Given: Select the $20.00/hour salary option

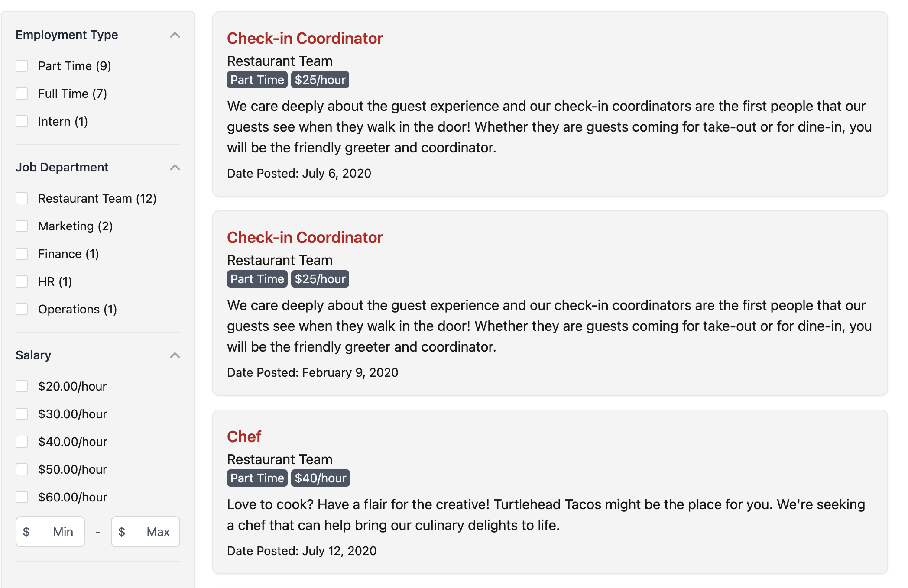Looking at the screenshot, I should point(22,386).
